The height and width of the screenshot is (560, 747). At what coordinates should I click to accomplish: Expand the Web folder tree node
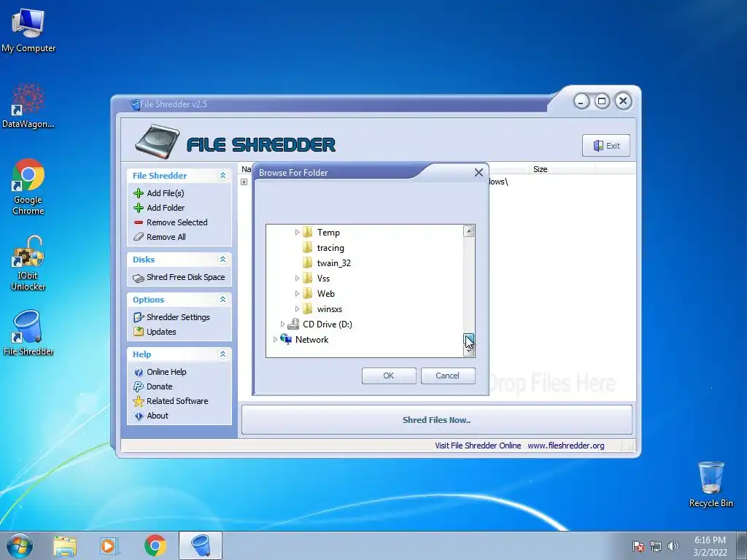297,293
